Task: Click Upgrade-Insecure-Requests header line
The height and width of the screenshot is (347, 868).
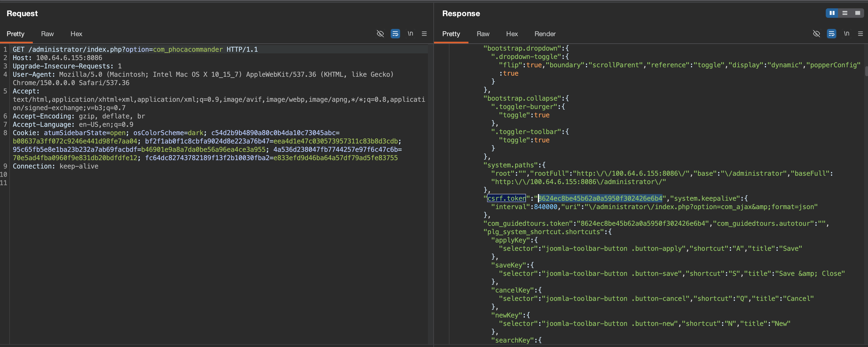Action: tap(67, 66)
